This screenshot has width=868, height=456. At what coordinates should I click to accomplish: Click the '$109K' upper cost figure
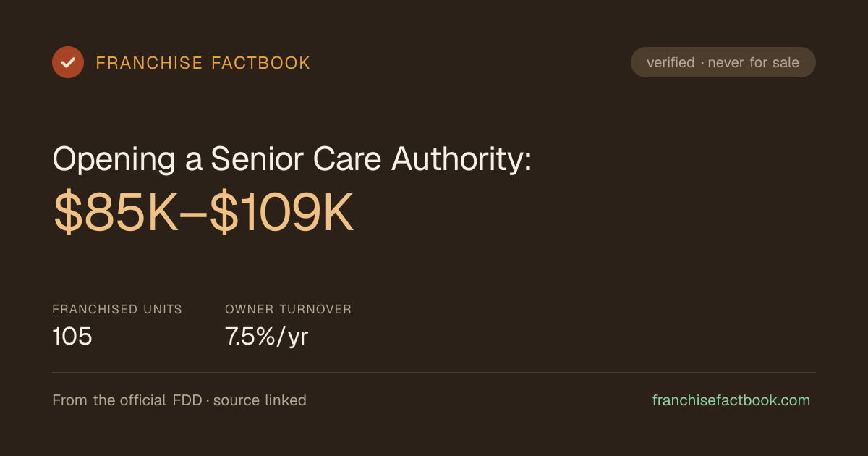[282, 214]
